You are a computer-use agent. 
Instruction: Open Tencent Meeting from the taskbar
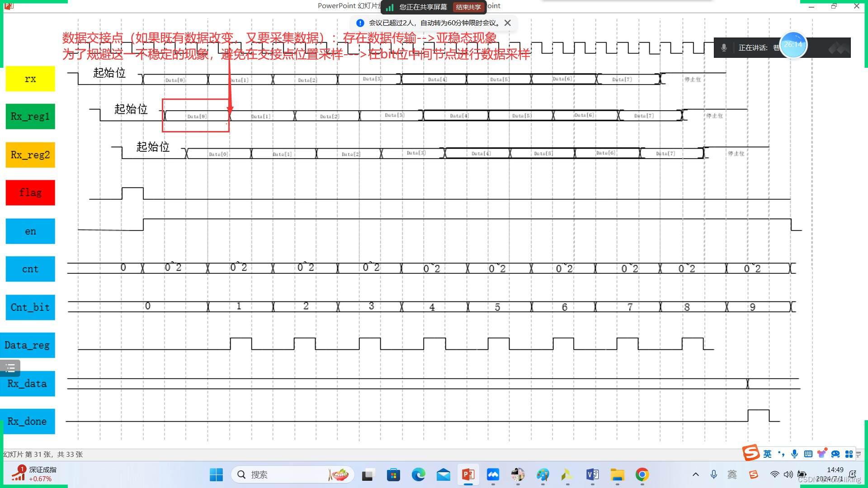493,474
